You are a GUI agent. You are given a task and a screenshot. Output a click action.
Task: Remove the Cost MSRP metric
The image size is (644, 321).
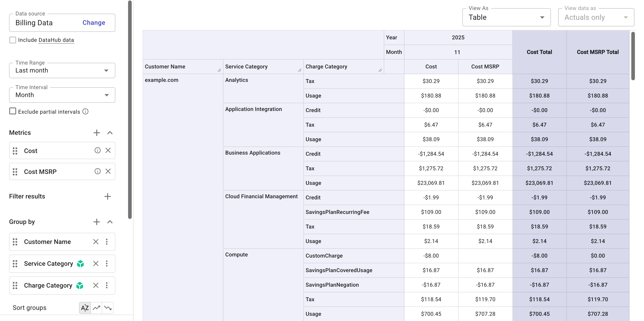pos(108,171)
